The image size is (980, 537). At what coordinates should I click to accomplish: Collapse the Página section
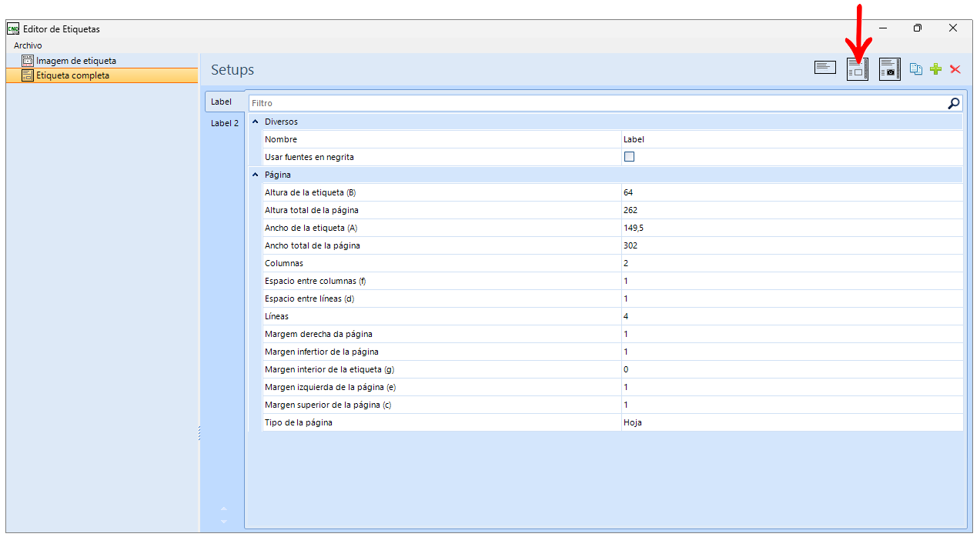click(256, 175)
